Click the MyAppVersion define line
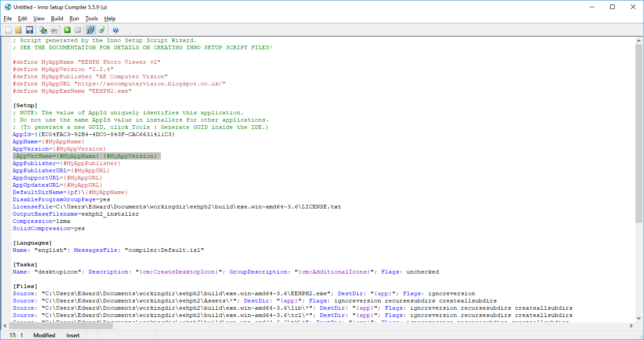Viewport: 644px width, 340px height. tap(63, 69)
